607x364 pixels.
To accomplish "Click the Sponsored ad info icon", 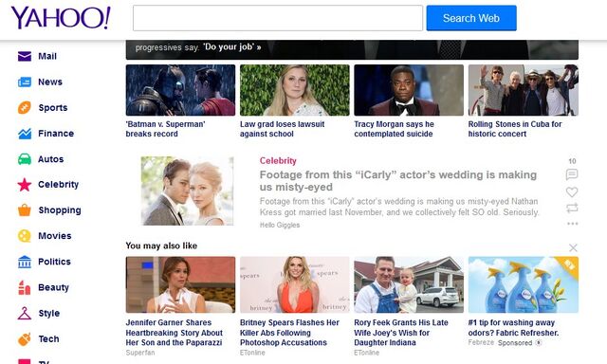I will click(539, 343).
